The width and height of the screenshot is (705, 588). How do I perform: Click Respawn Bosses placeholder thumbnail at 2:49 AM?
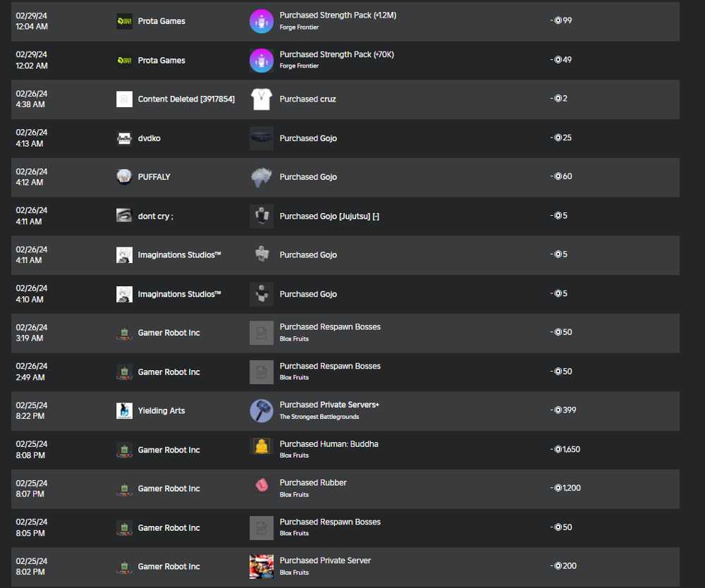pos(262,372)
